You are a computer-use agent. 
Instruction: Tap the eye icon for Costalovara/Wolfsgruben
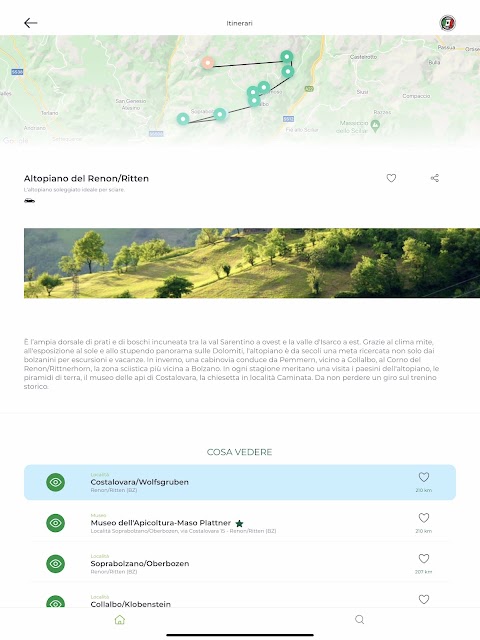(x=56, y=482)
